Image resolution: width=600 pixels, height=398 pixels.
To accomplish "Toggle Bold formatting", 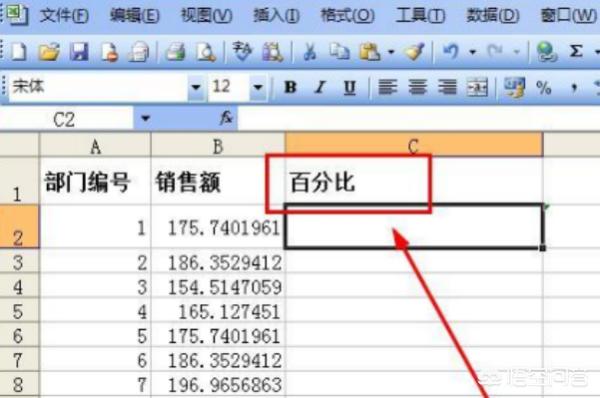I will [290, 87].
